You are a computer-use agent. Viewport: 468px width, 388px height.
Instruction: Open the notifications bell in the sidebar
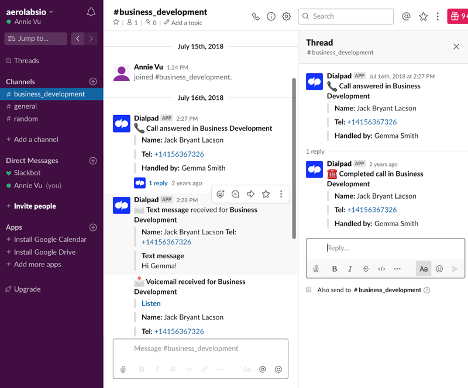91,12
